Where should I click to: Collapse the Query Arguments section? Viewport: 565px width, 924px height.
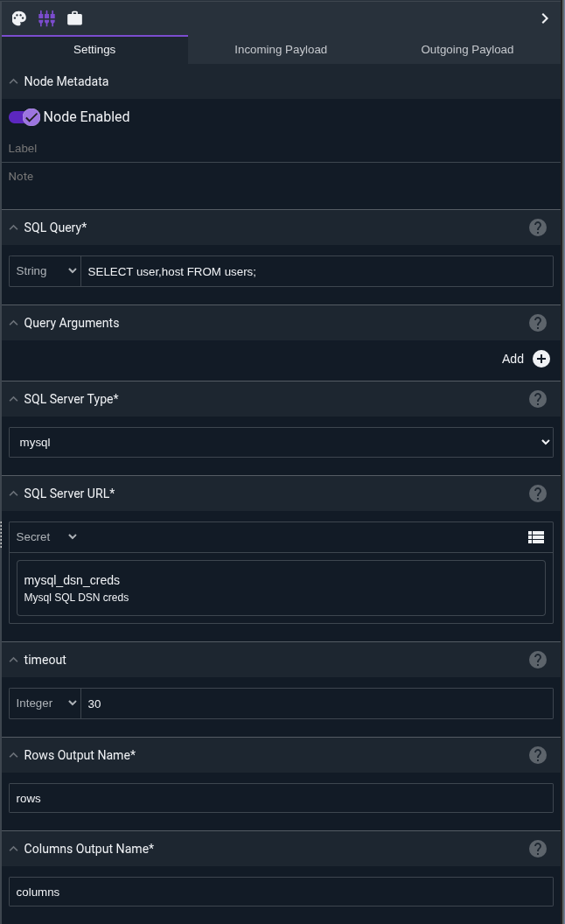13,323
